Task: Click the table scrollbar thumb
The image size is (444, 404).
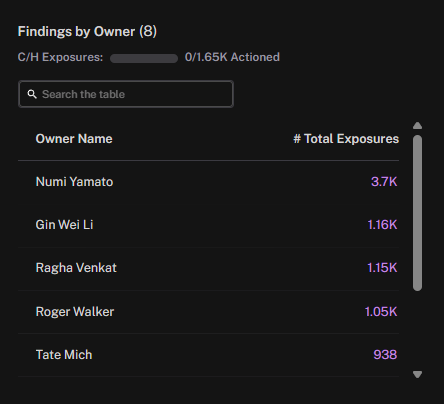Action: [x=417, y=213]
